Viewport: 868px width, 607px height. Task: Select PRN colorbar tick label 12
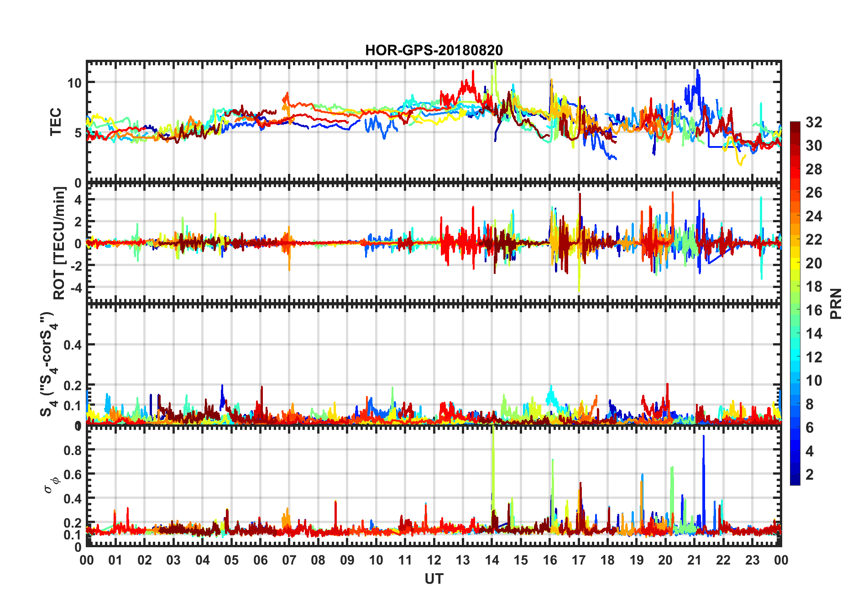click(814, 357)
